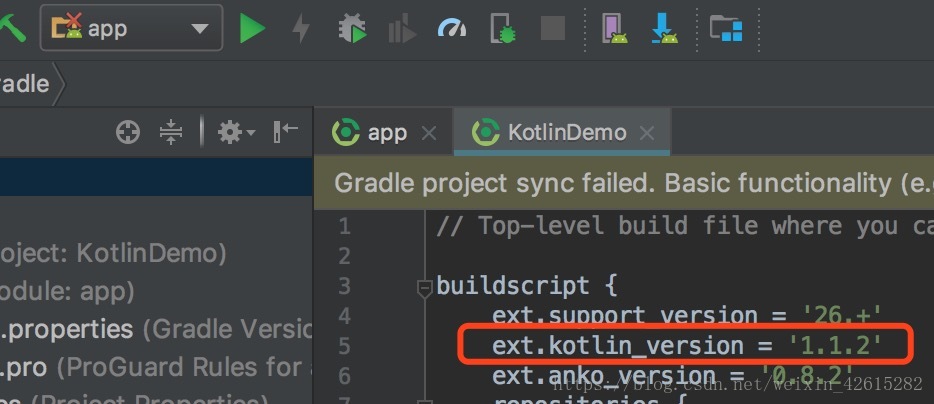This screenshot has height=404, width=934.
Task: Click Apply Changes lightning icon
Action: click(x=301, y=29)
